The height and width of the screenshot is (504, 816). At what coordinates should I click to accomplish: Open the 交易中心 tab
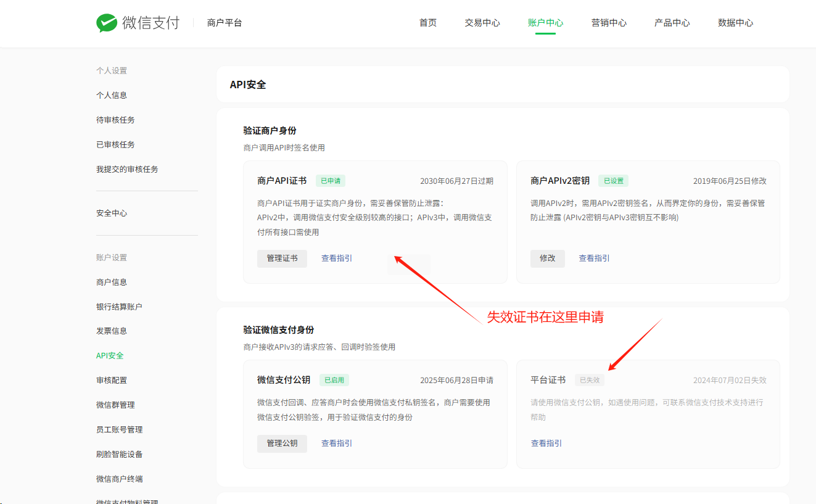(x=482, y=23)
